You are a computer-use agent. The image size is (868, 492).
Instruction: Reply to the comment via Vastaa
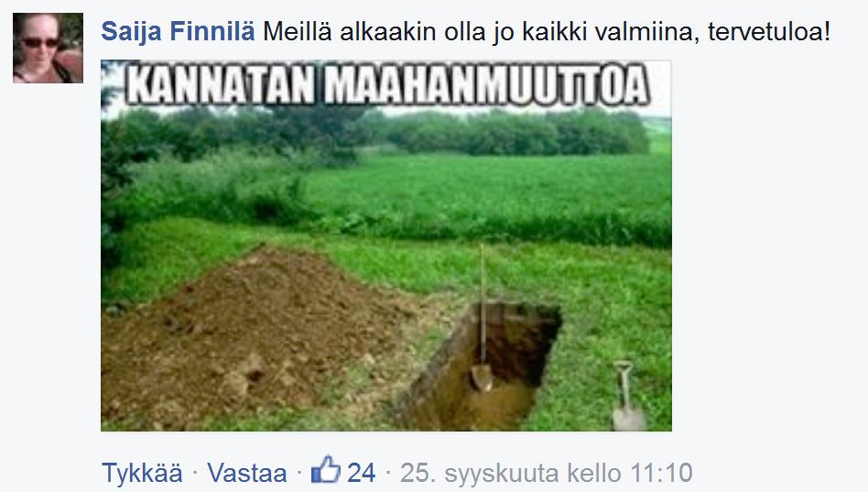tap(247, 473)
